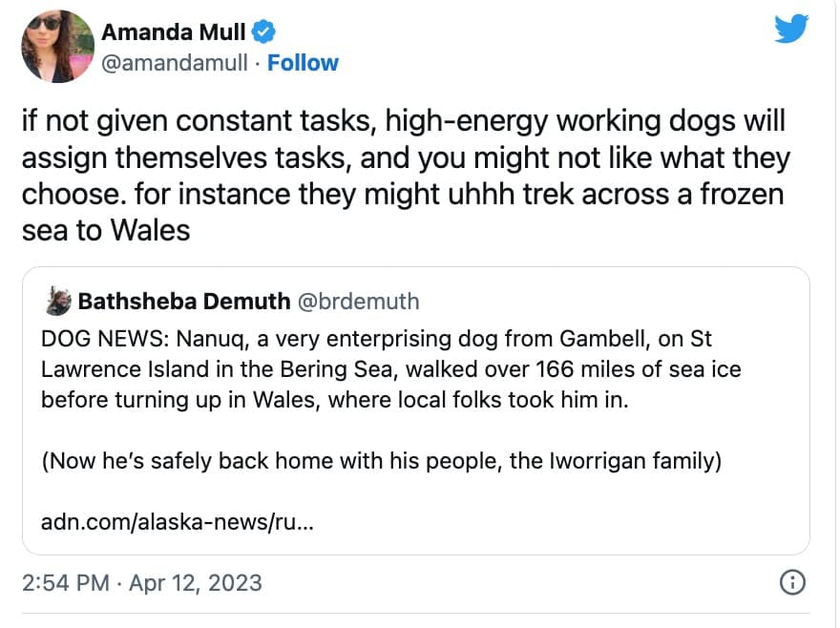Image resolution: width=840 pixels, height=628 pixels.
Task: Click the 'sea to Wales' line of the tweet
Action: tap(105, 230)
